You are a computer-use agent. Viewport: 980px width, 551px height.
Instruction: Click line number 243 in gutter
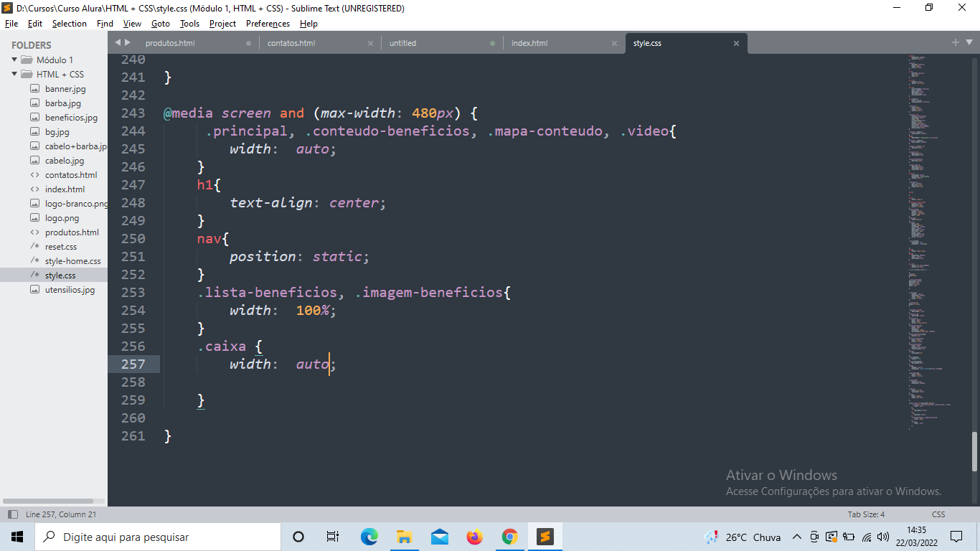pyautogui.click(x=133, y=113)
